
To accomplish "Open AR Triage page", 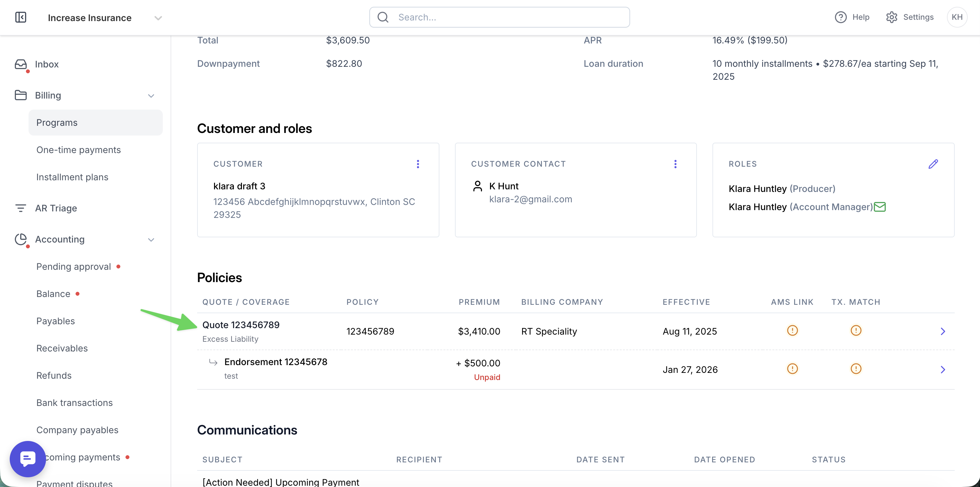I will (56, 208).
